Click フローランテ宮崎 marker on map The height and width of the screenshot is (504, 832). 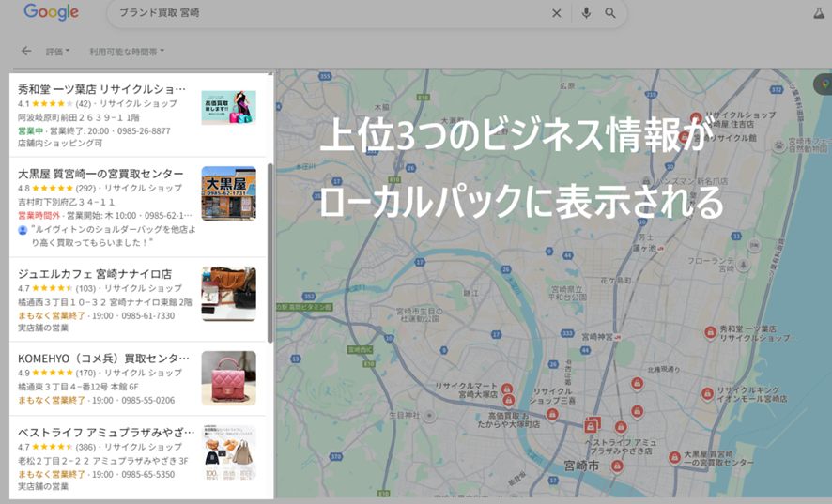744,265
